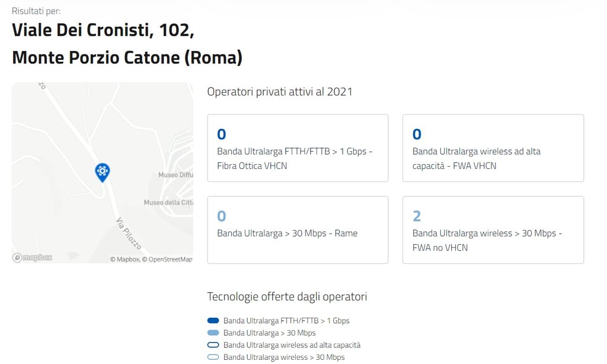Click the Viale Dei Cronisti, 102 address heading
Screen dimensions: 607x364
point(103,30)
